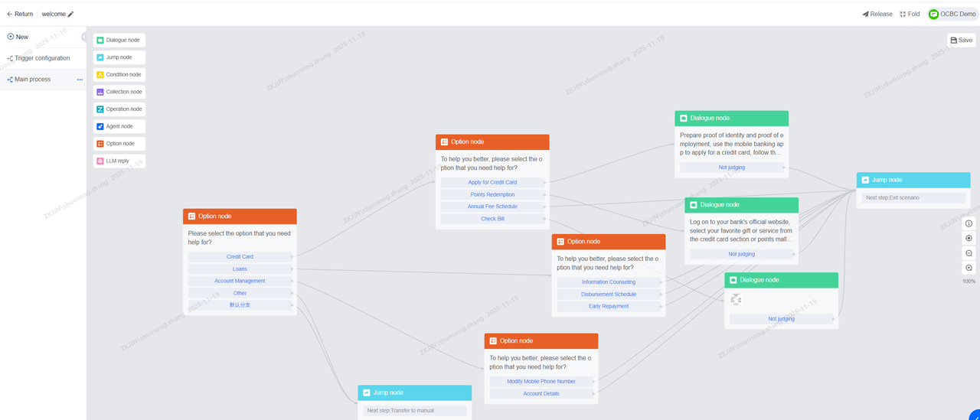Open Main process more options menu
980x420 pixels.
point(80,80)
